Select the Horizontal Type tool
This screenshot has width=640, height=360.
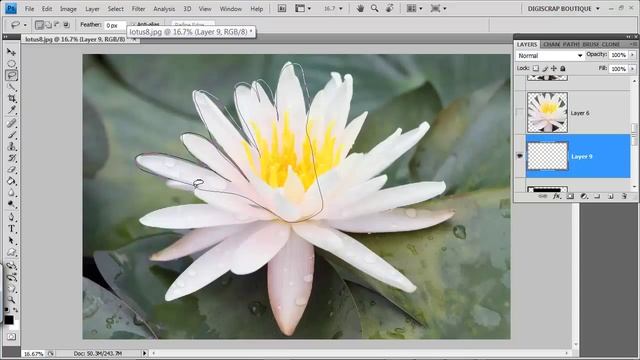[11, 229]
